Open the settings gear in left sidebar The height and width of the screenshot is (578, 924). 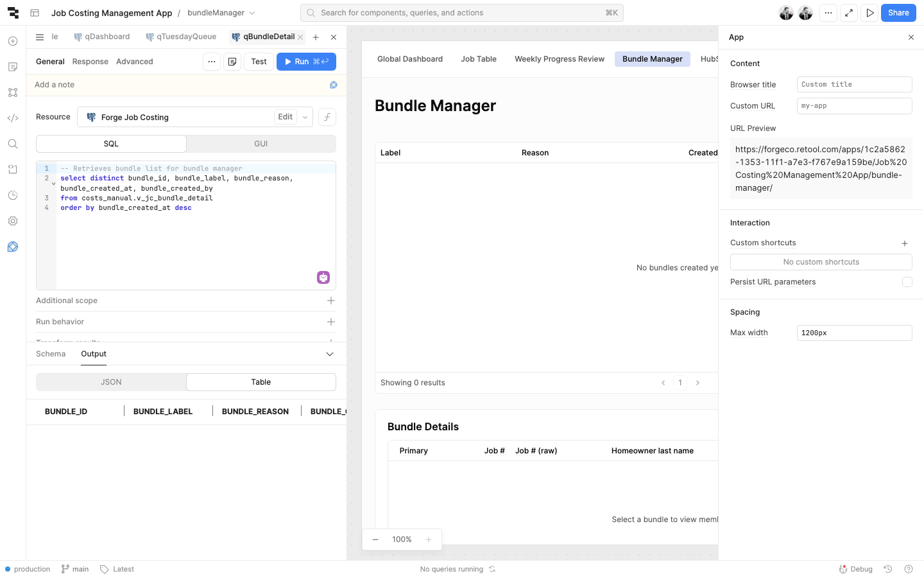point(13,221)
